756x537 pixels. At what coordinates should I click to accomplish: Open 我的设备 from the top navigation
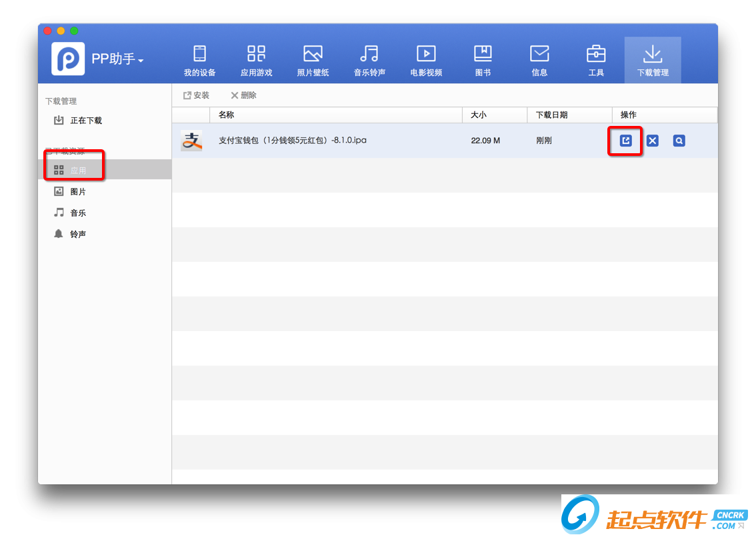pyautogui.click(x=199, y=59)
